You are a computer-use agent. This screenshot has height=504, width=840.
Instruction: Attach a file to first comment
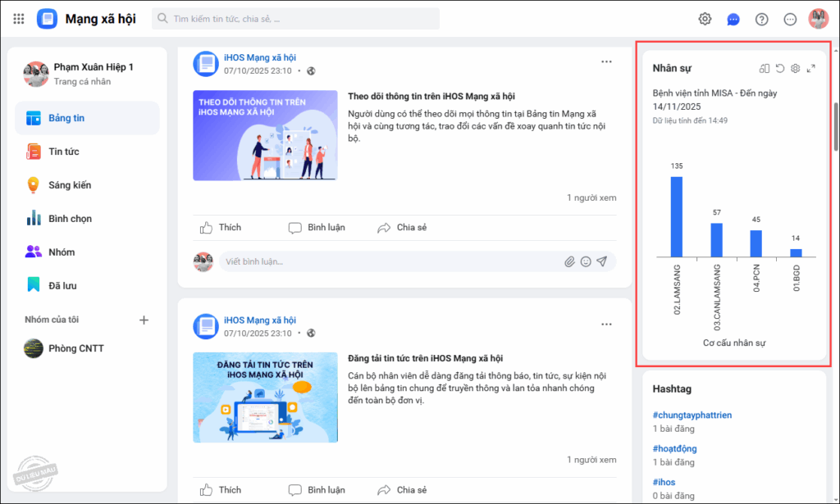[569, 261]
